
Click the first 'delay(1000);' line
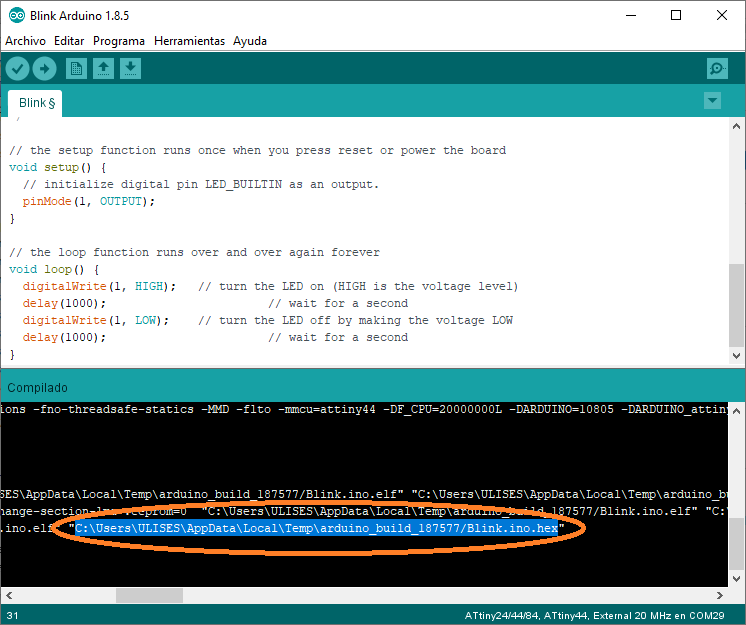[x=64, y=303]
